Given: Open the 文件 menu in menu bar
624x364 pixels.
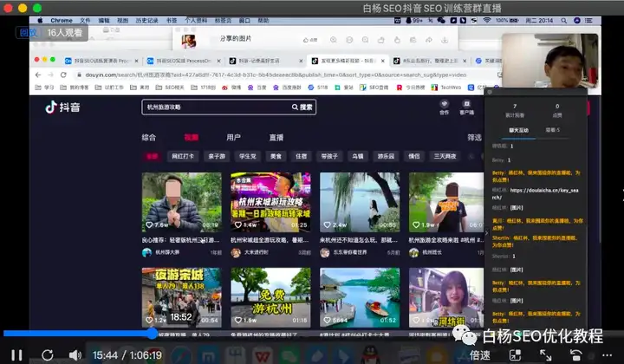Looking at the screenshot, I should coord(85,20).
